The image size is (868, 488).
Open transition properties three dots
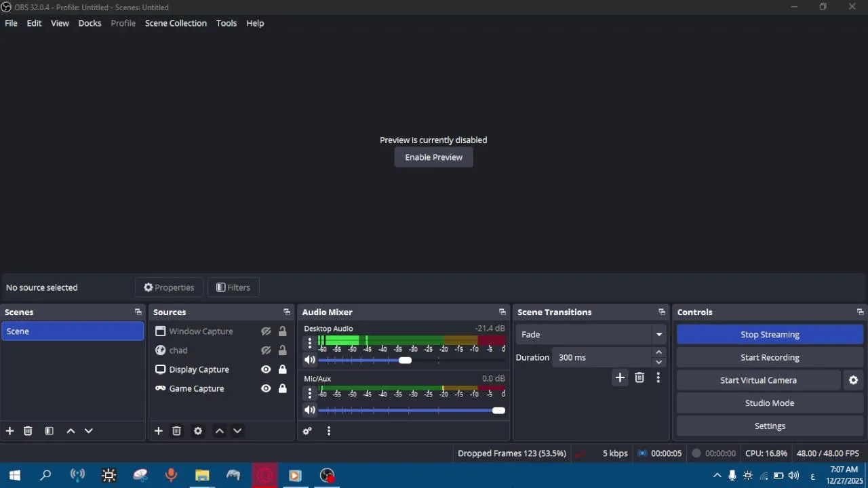(658, 378)
